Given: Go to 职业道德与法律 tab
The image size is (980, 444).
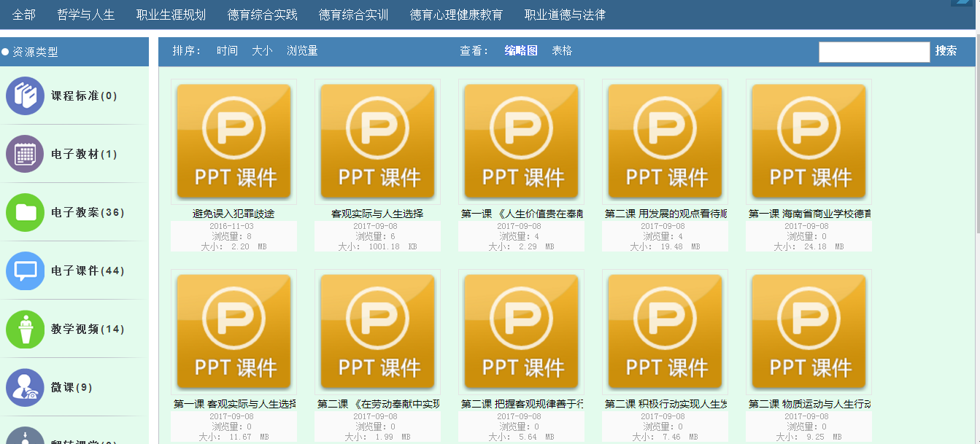Looking at the screenshot, I should (x=565, y=15).
